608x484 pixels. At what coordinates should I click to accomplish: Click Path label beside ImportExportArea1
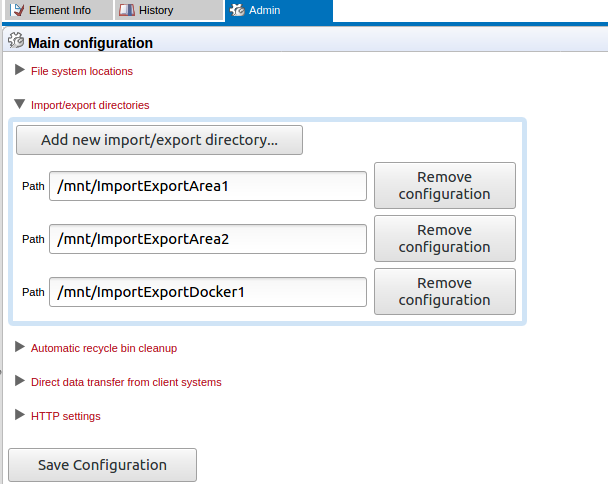click(33, 186)
